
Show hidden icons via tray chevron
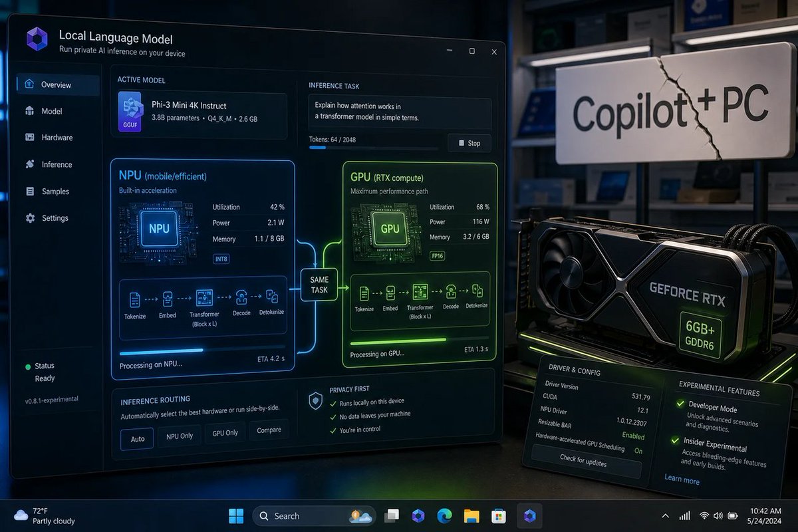[665, 515]
